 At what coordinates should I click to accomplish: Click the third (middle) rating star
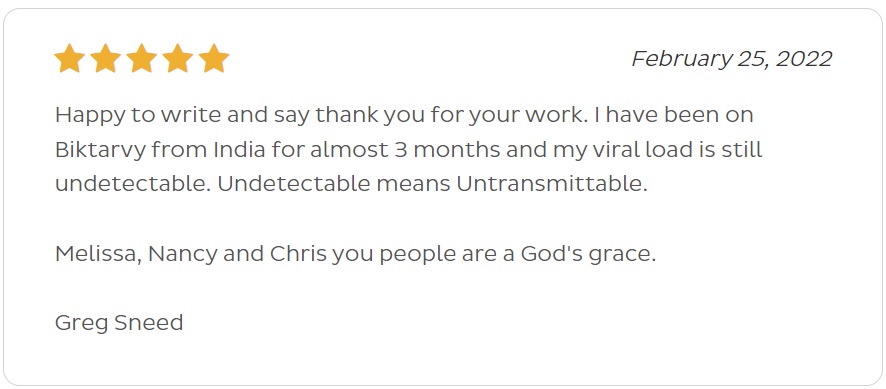[142, 58]
